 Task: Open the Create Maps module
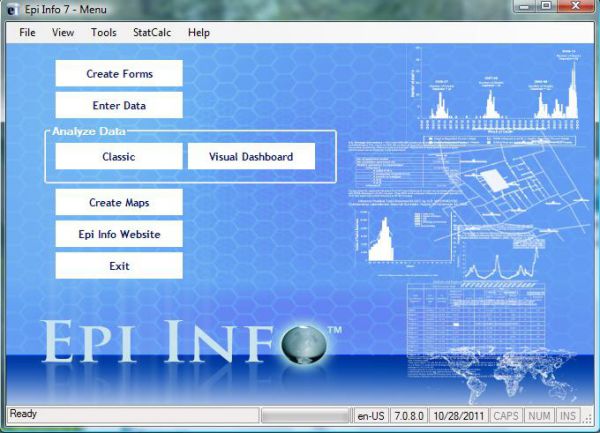119,202
